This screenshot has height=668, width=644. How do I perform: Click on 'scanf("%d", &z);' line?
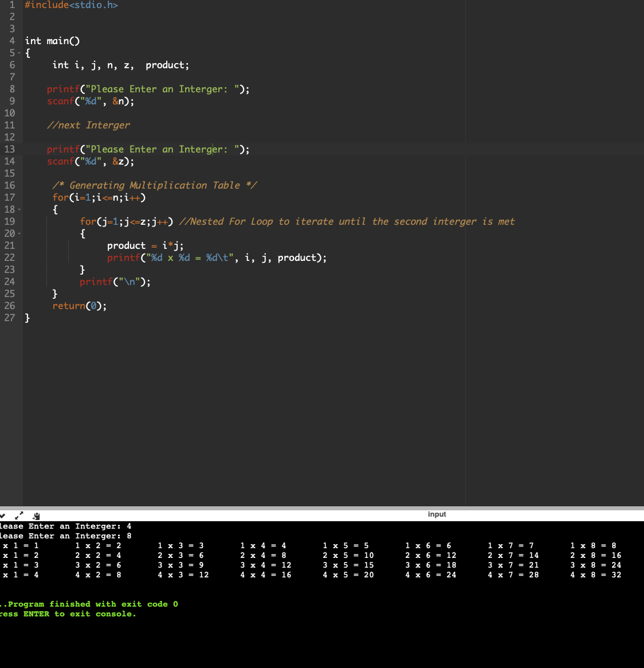pos(91,162)
